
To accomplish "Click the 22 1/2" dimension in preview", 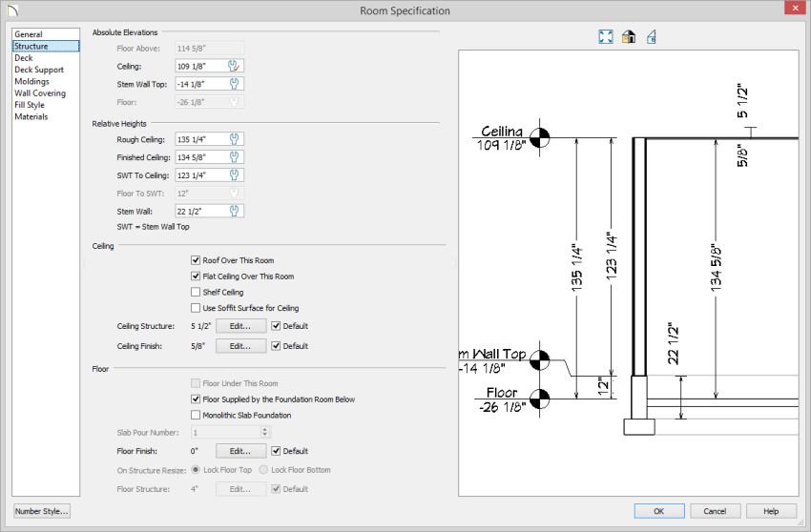I will point(673,345).
